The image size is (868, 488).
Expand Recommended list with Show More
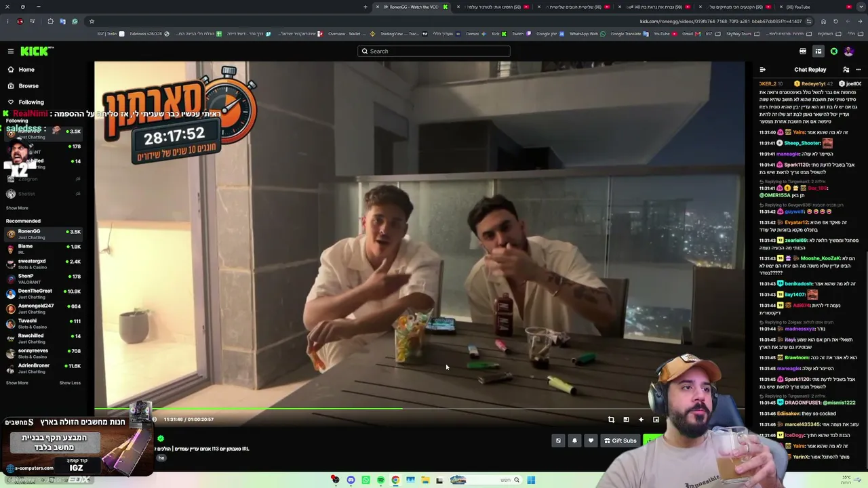pos(17,383)
